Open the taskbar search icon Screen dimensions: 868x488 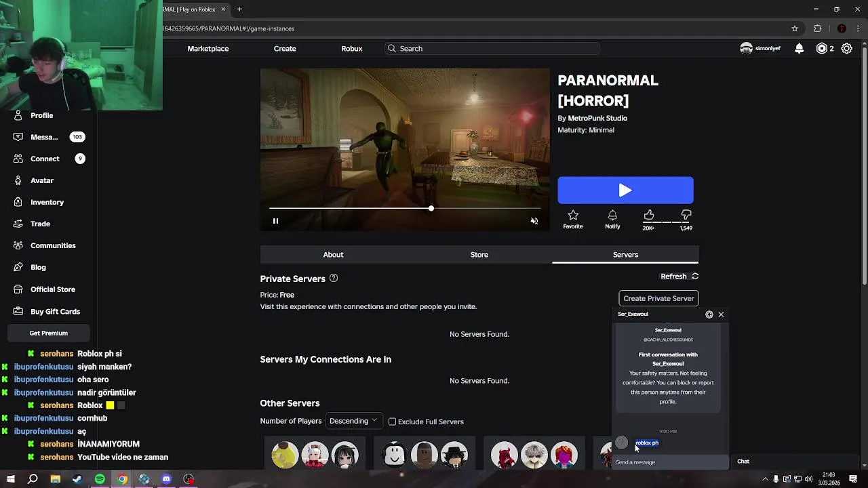pos(33,479)
